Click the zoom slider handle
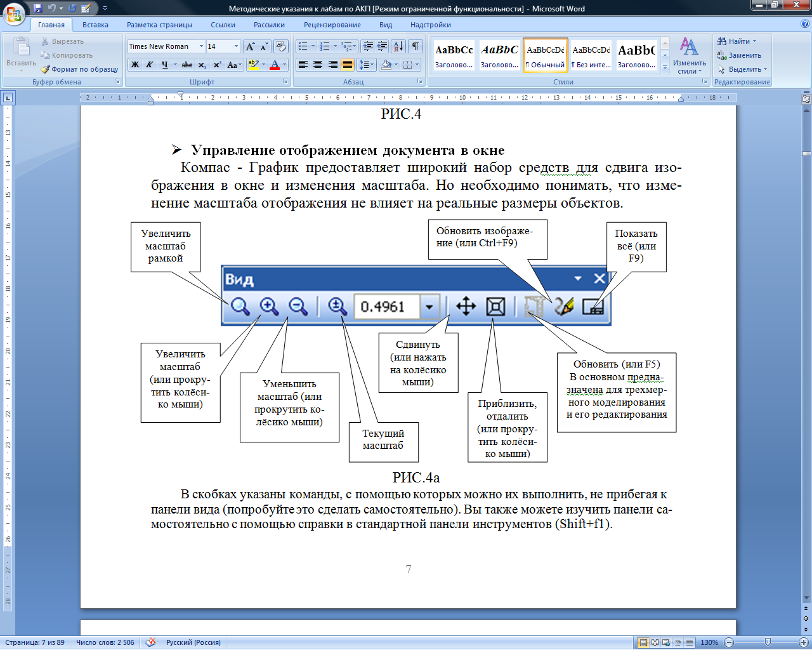This screenshot has width=812, height=650. click(x=768, y=642)
